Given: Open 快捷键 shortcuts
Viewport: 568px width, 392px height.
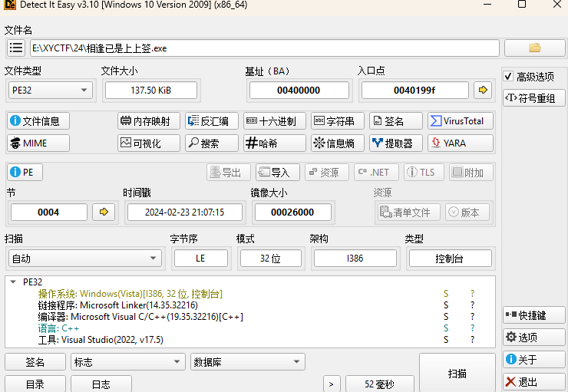Looking at the screenshot, I should pyautogui.click(x=533, y=315).
